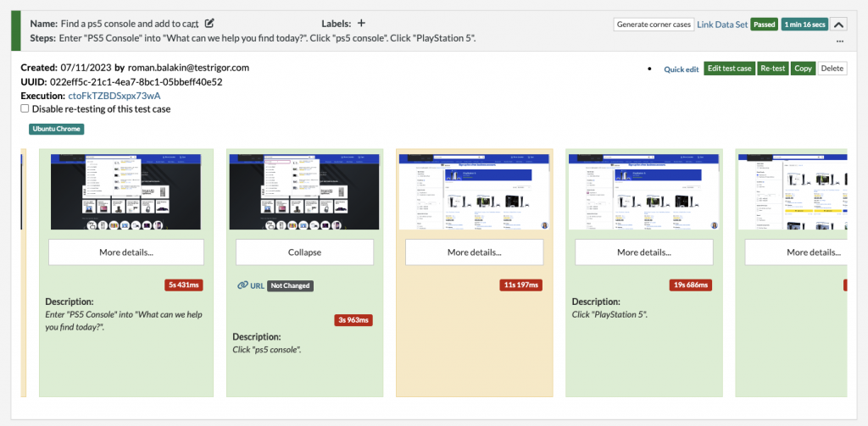Viewport: 868px width, 426px height.
Task: Expand More details for the Enter PS5 Console step
Action: coord(126,252)
